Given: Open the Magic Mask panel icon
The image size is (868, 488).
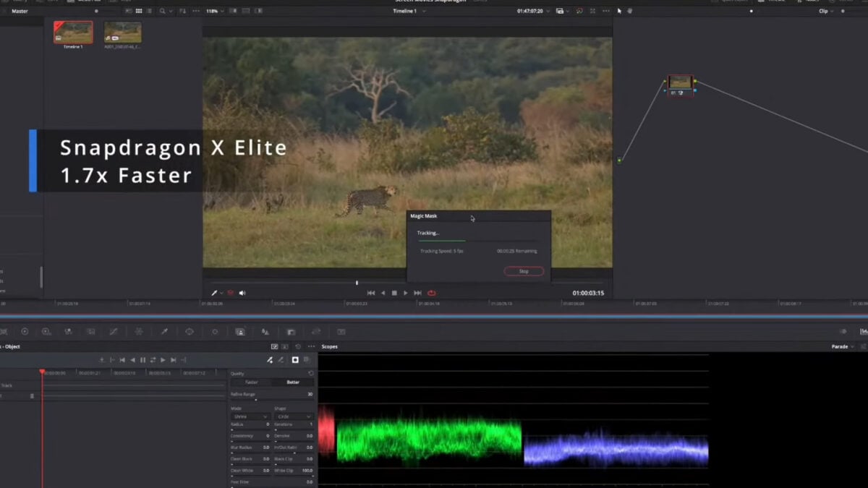Looking at the screenshot, I should point(239,331).
